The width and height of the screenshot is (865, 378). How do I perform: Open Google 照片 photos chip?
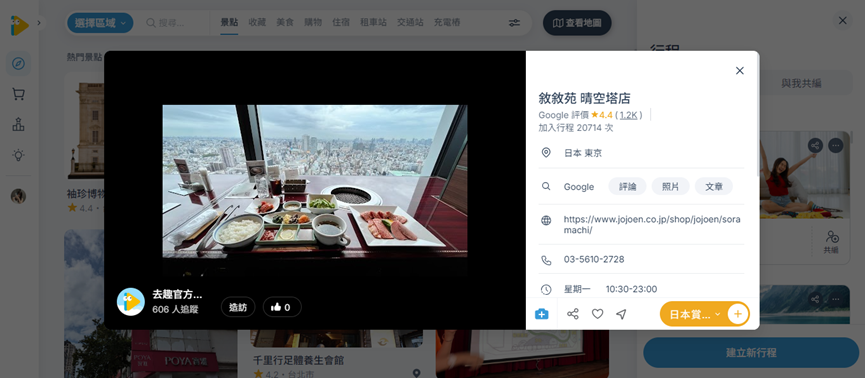670,187
